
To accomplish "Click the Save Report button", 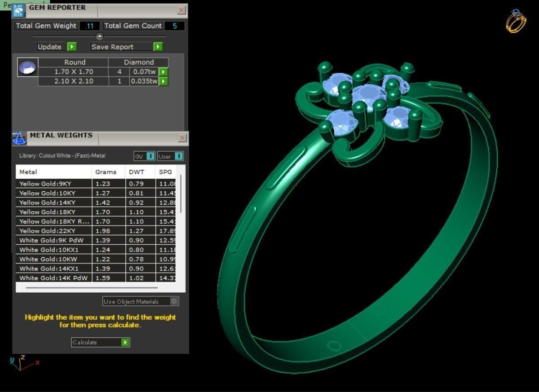I will [x=126, y=47].
